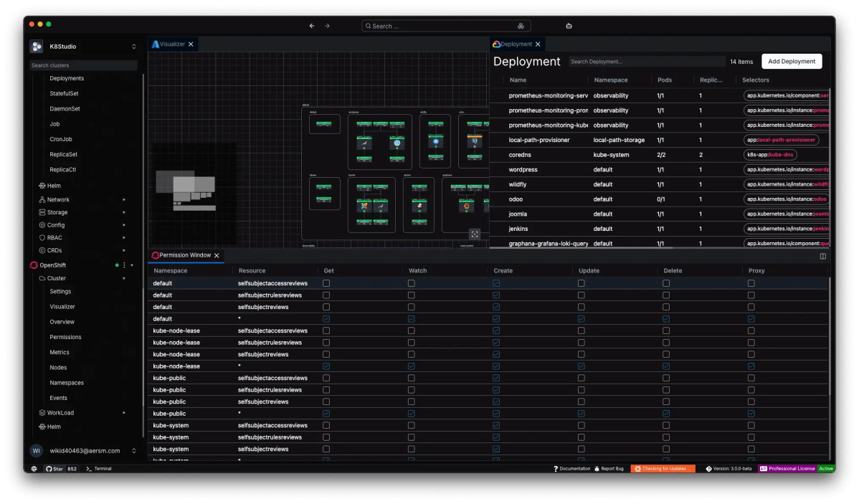Click the GitHub Star badge
859x504 pixels.
(62, 469)
